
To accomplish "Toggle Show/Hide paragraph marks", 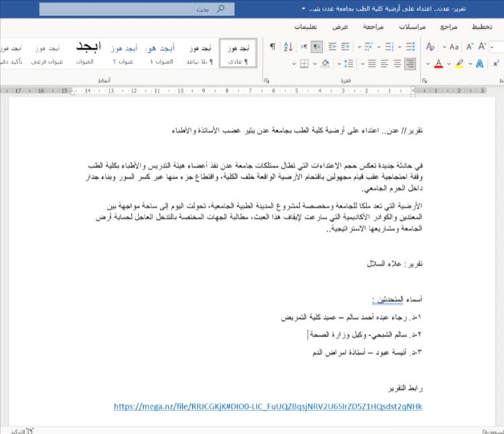I will pyautogui.click(x=273, y=47).
